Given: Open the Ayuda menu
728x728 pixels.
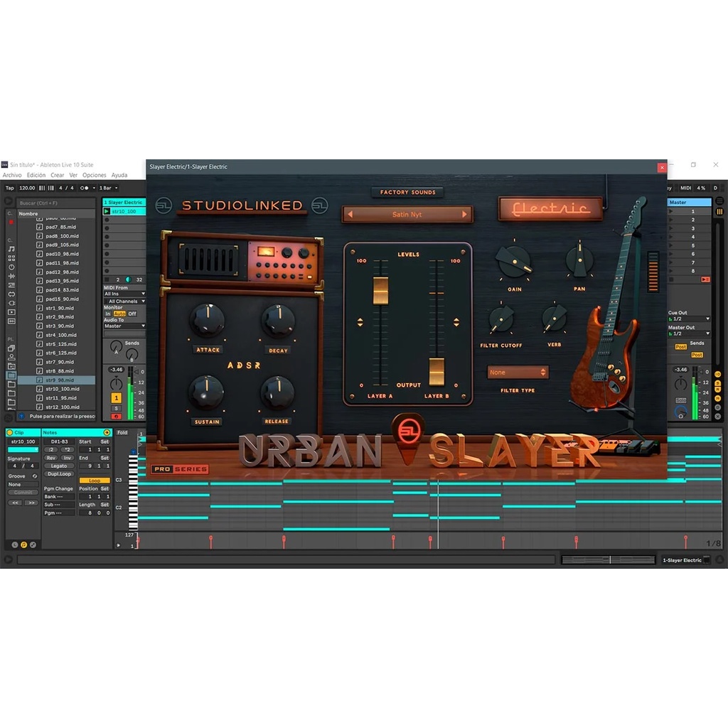Looking at the screenshot, I should tap(119, 175).
